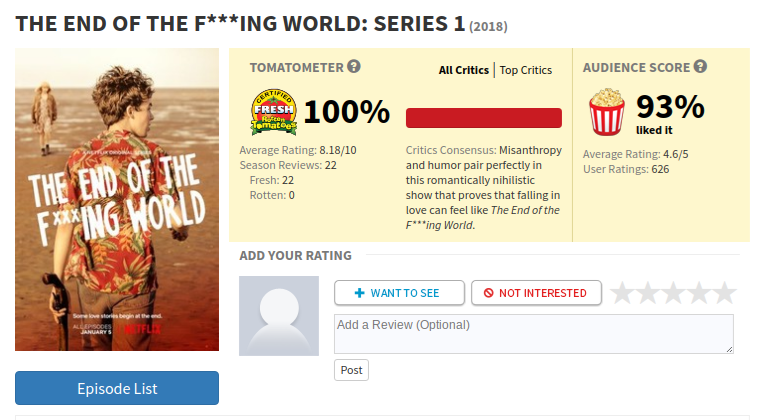Switch to the Top Critics tab

coord(526,70)
